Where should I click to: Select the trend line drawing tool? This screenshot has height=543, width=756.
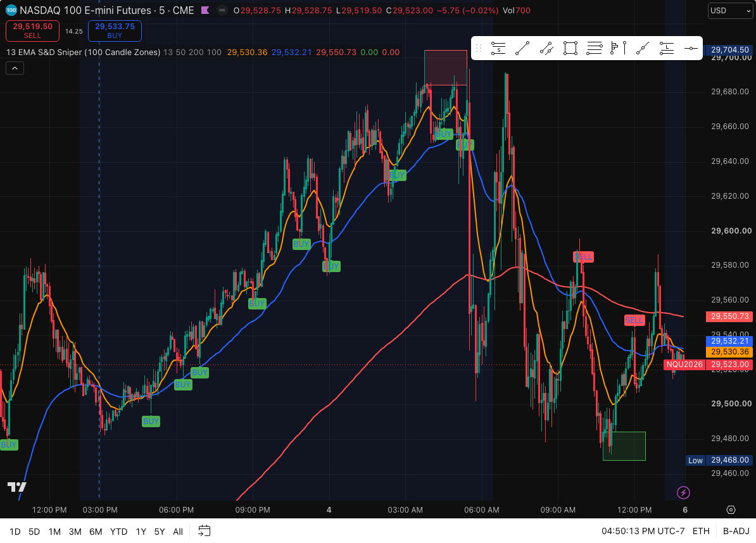tap(522, 48)
